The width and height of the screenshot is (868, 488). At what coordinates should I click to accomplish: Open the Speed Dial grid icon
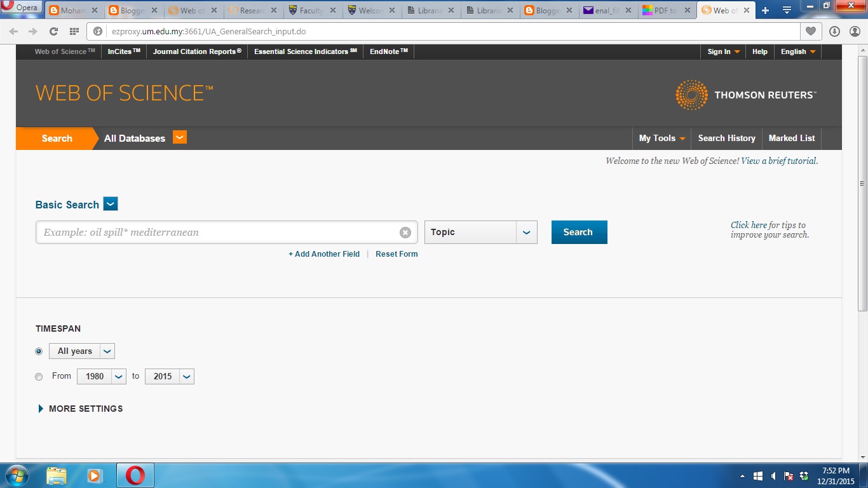[74, 31]
